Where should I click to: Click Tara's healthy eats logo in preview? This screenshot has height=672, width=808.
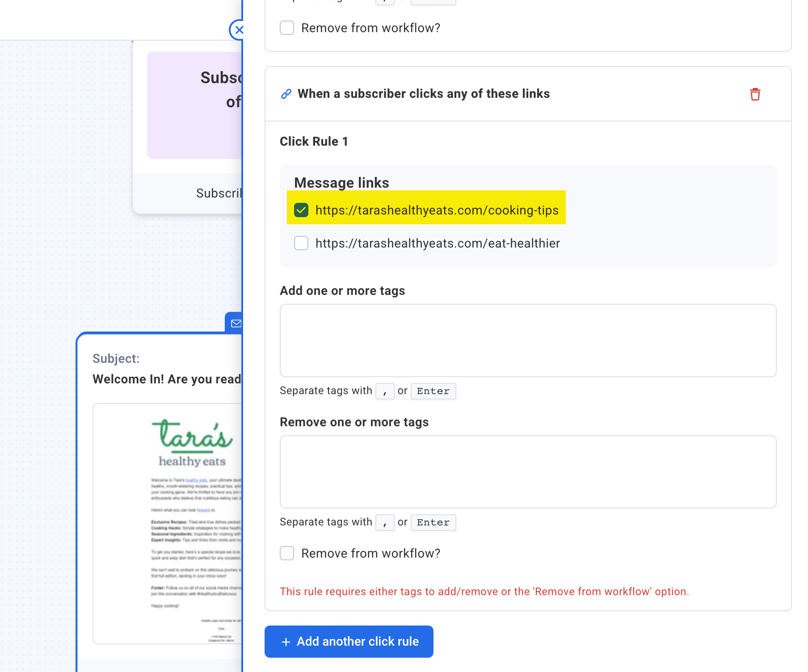point(192,442)
